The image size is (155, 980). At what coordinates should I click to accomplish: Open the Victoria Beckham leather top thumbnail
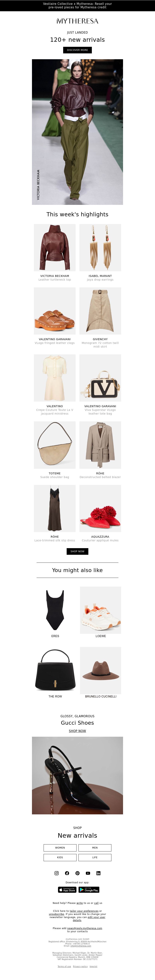coord(55,248)
